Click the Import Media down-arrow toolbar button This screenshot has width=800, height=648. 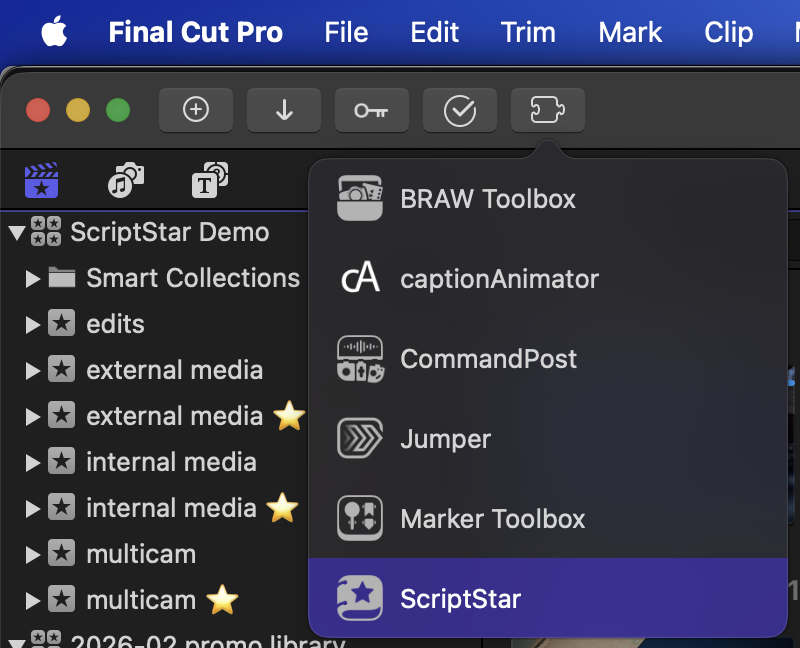click(x=284, y=110)
